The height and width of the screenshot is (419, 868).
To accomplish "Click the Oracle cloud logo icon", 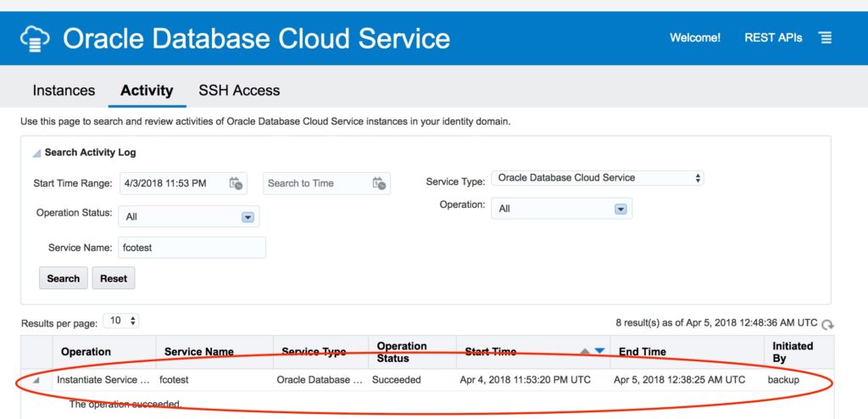I will tap(36, 39).
